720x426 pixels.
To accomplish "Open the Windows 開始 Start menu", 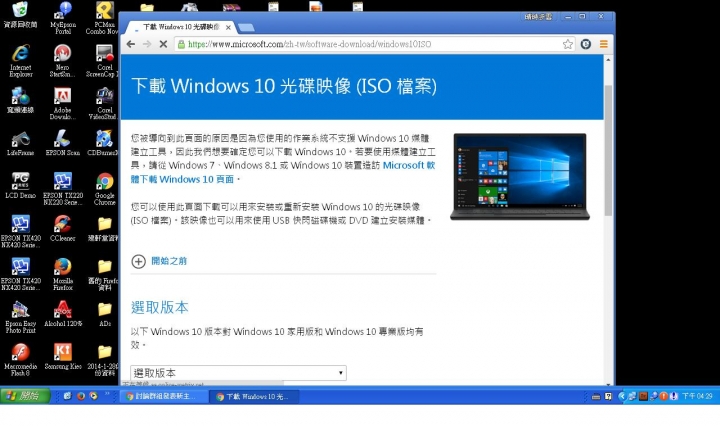I will [x=25, y=396].
